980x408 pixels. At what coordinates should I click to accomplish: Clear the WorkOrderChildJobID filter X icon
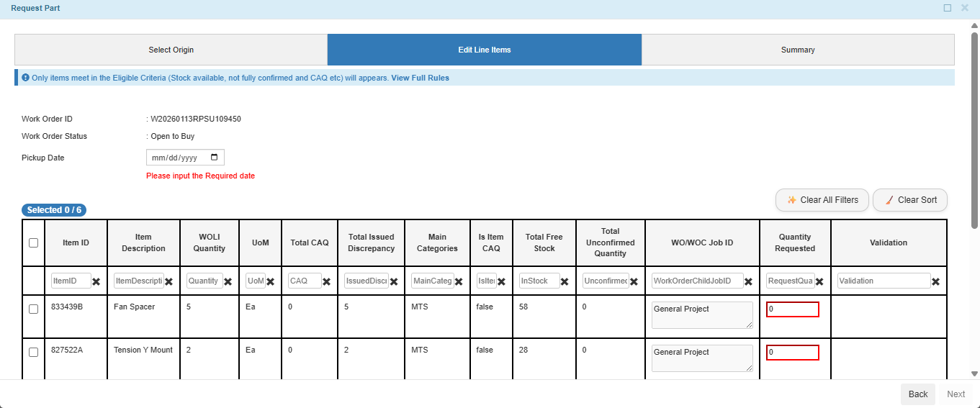748,282
